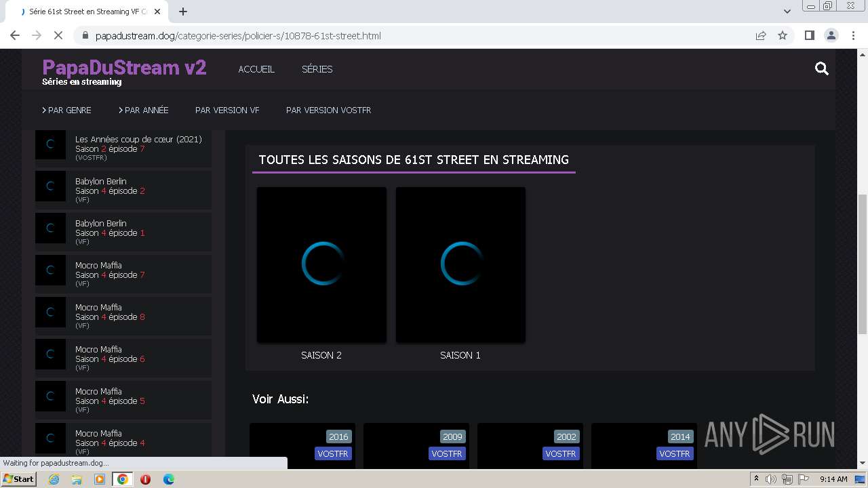Screen dimensions: 868x488
Task: Open Mocro Maffia Saison 4 épisode 4
Action: click(x=123, y=441)
